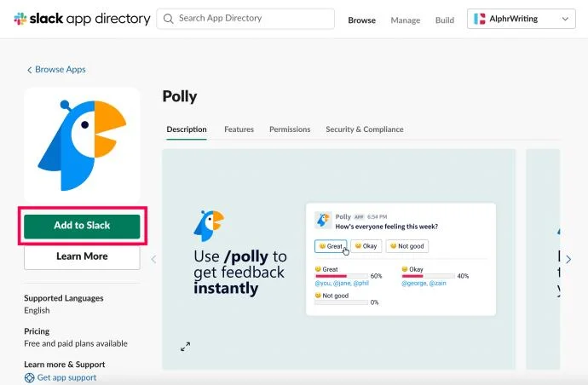Switch to the Permissions tab

pos(290,129)
